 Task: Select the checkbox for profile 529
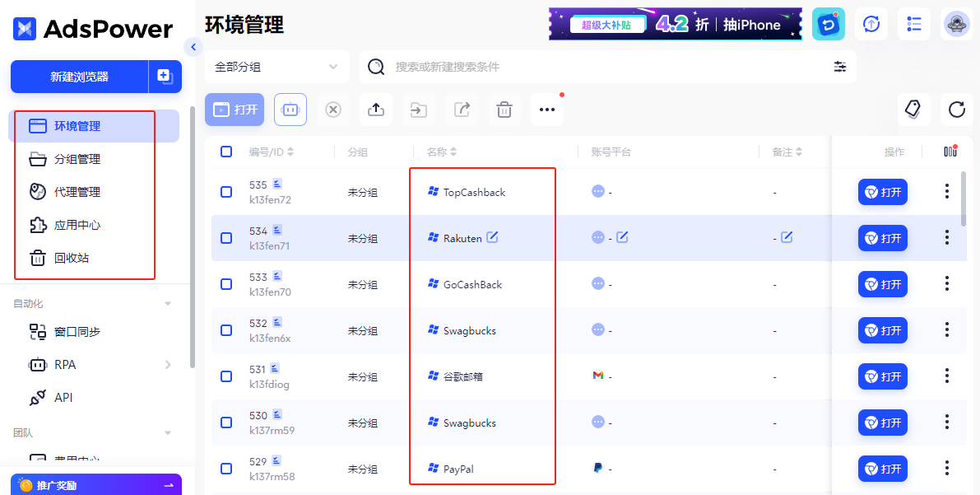[x=226, y=469]
